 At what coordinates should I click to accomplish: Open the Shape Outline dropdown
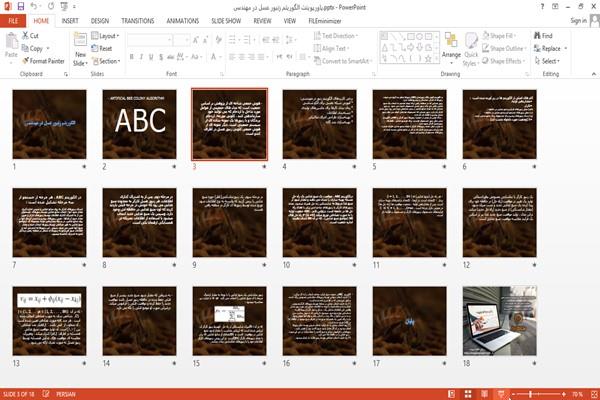504,48
